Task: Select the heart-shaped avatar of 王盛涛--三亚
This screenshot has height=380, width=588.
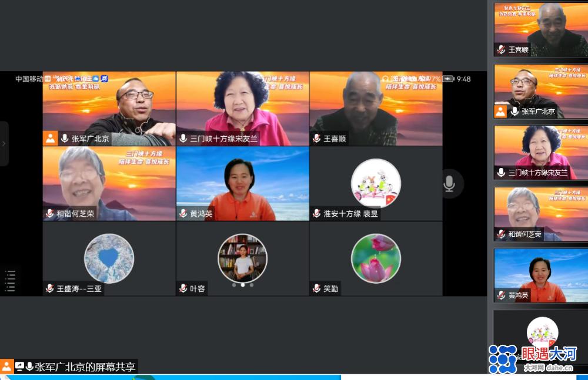Action: [109, 258]
